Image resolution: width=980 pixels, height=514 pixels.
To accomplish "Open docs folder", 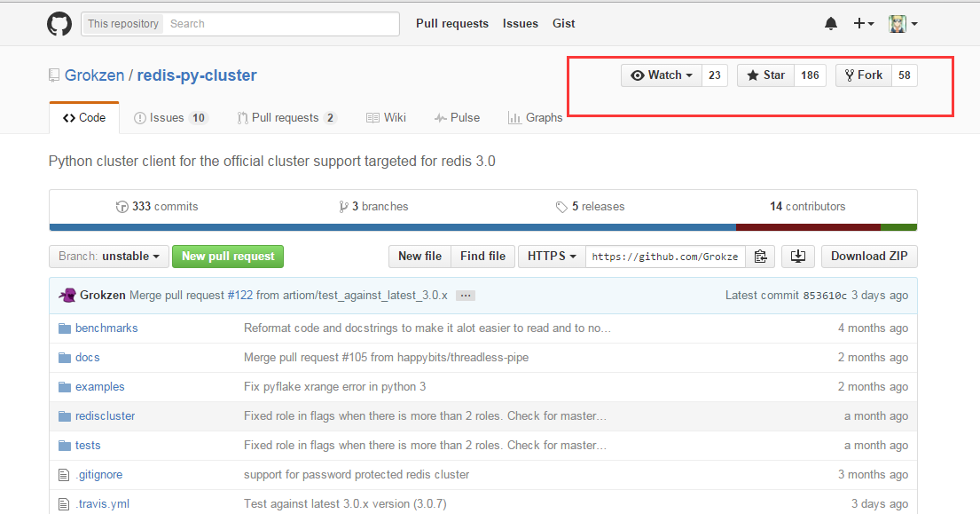I will click(x=88, y=358).
